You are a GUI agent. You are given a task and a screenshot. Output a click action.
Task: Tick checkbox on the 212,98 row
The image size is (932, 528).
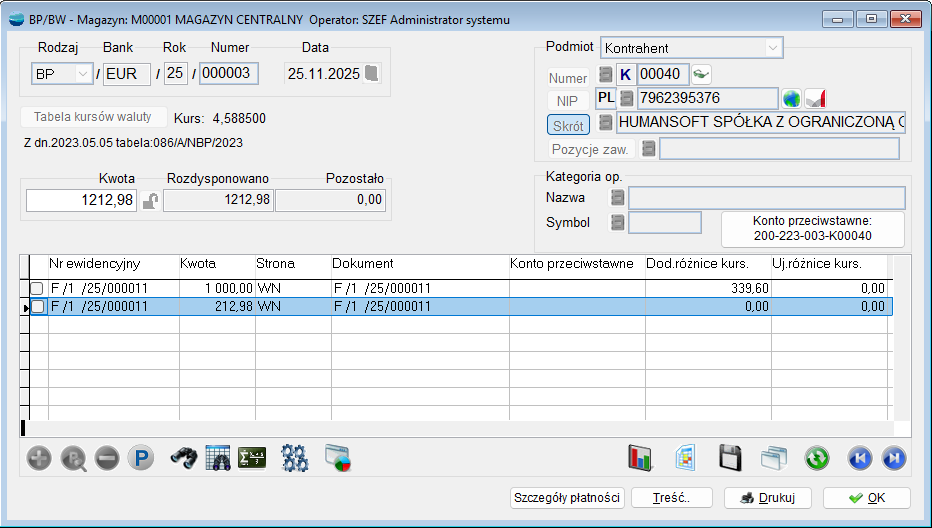(x=37, y=307)
